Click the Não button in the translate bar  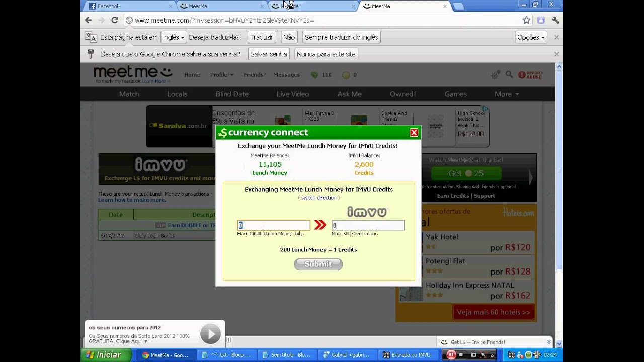pos(289,37)
